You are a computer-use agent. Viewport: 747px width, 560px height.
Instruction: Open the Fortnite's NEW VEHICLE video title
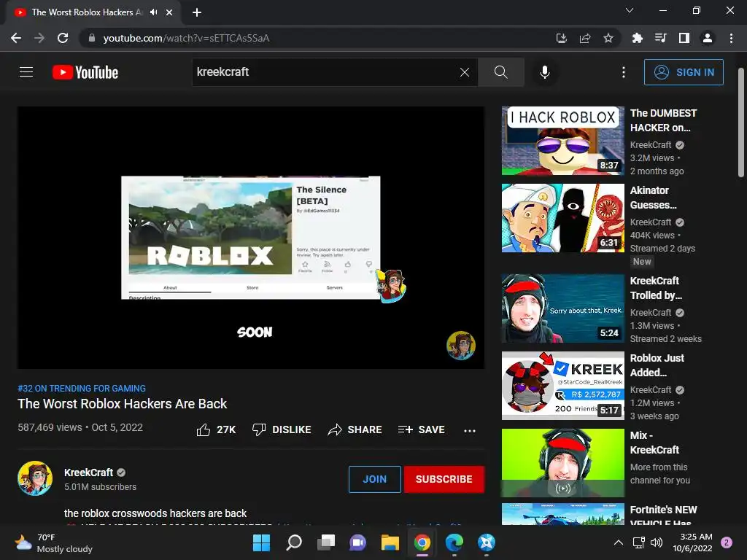tap(663, 517)
